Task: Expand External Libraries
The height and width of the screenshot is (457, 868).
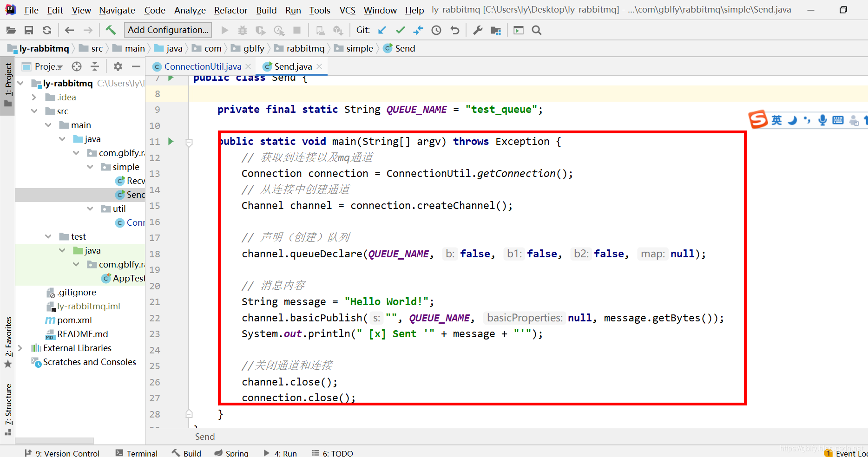Action: (x=20, y=348)
